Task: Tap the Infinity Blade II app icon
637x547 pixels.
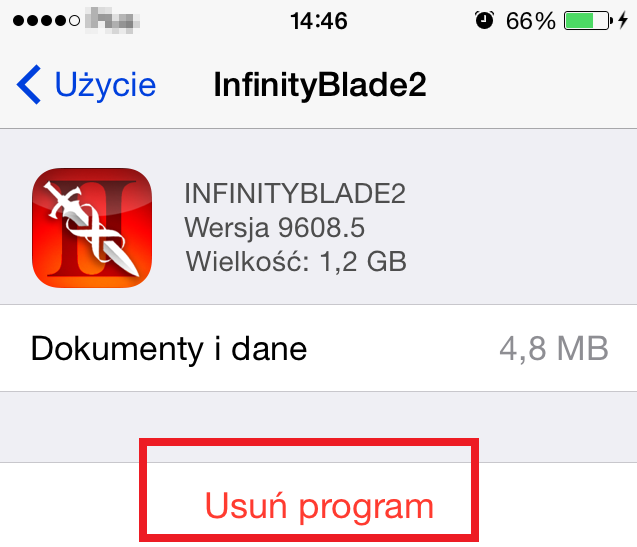Action: [x=92, y=228]
